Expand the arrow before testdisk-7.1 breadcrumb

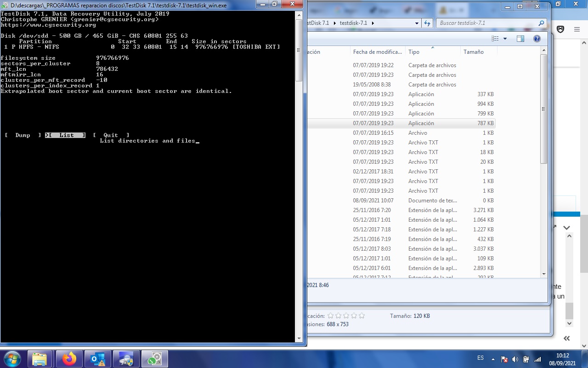[x=334, y=23]
